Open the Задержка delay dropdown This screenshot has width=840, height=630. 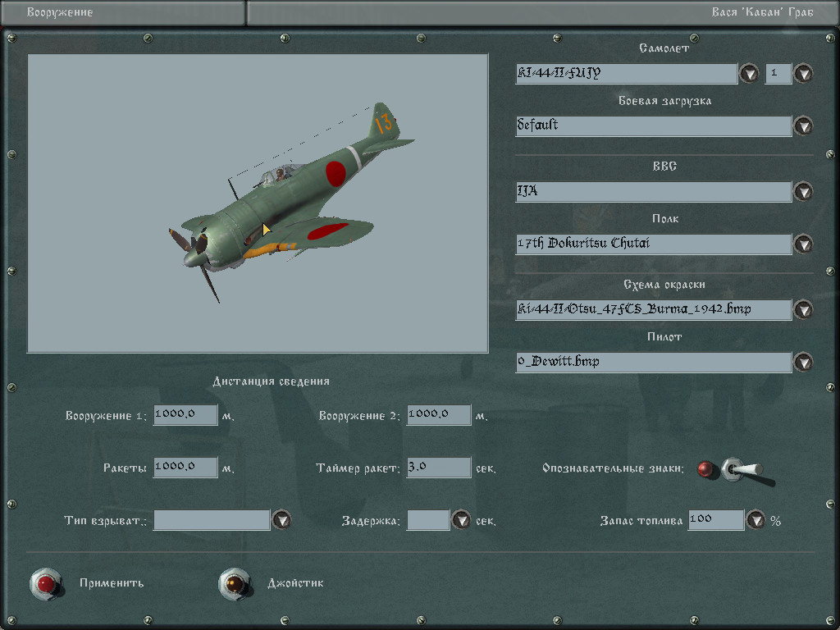coord(461,520)
